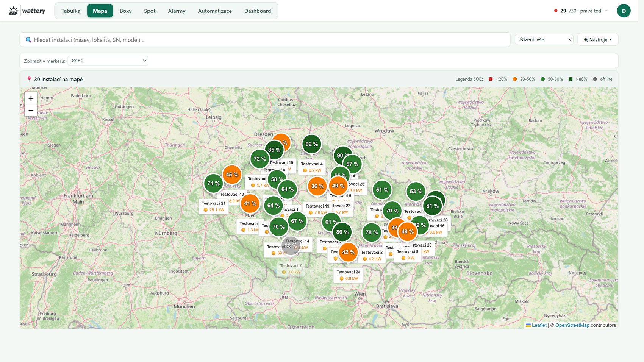Click the 57 % map marker
Screen dimensions: 644x362
pyautogui.click(x=352, y=164)
